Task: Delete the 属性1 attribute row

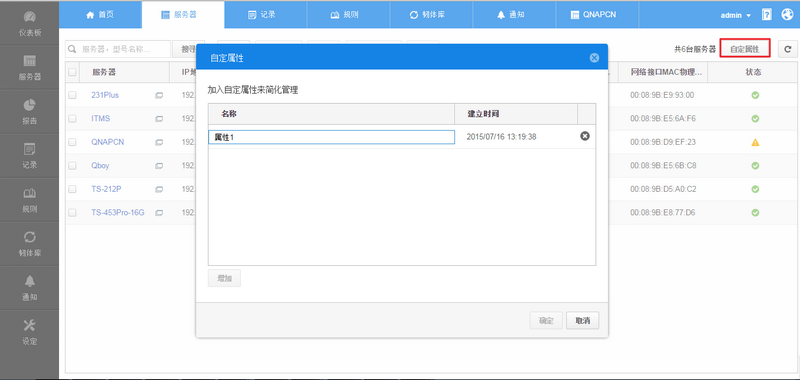Action: (585, 136)
